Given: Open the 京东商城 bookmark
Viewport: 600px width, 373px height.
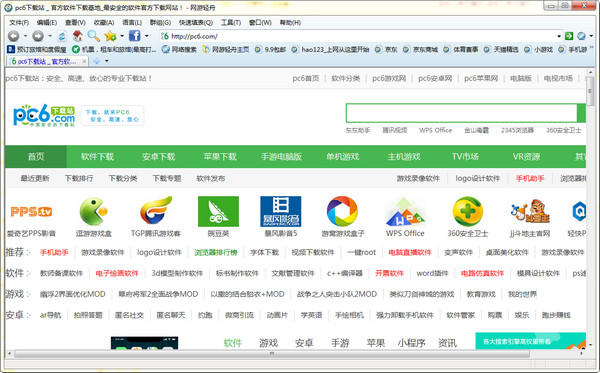Looking at the screenshot, I should tap(420, 49).
